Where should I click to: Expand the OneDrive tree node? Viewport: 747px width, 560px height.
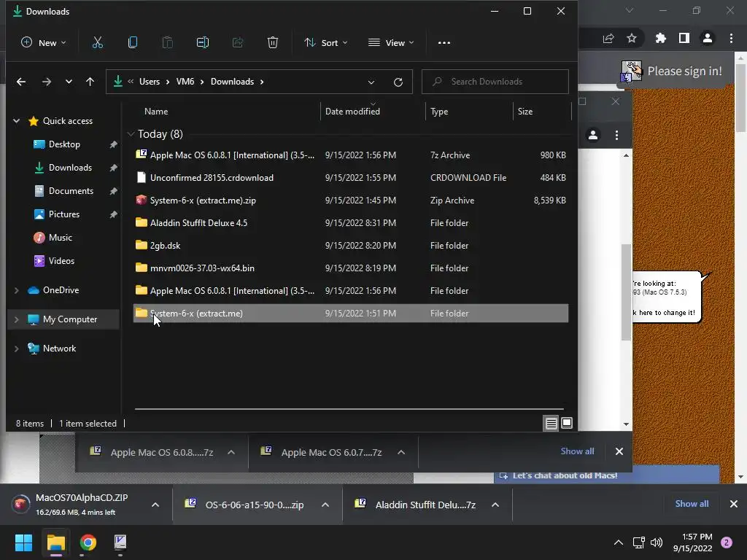[16, 290]
